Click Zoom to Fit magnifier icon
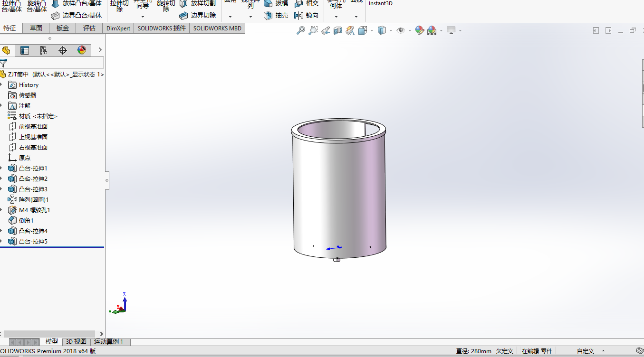The height and width of the screenshot is (357, 644). pyautogui.click(x=301, y=30)
